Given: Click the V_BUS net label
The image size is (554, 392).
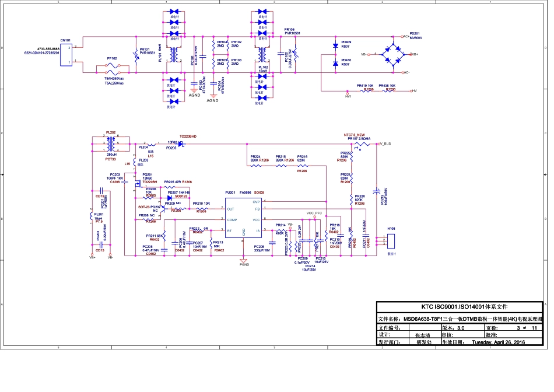Looking at the screenshot, I should (384, 143).
